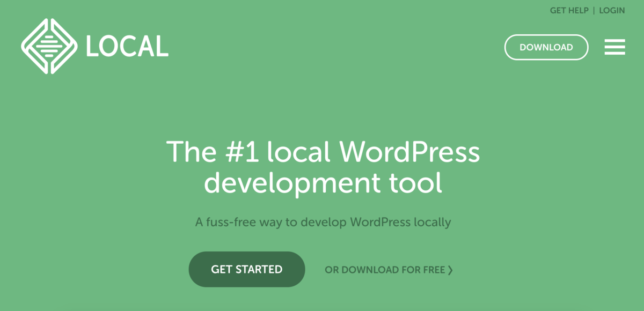644x311 pixels.
Task: Open the hamburger menu
Action: (x=615, y=47)
